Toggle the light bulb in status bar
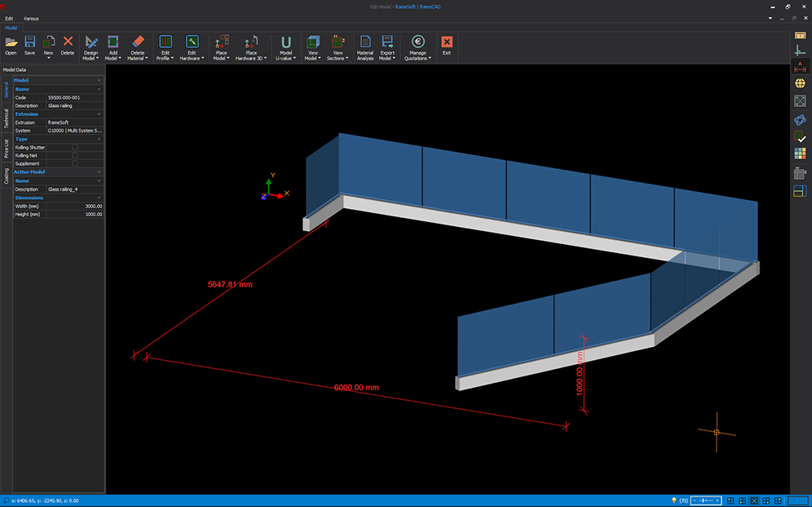812x507 pixels. pos(674,500)
